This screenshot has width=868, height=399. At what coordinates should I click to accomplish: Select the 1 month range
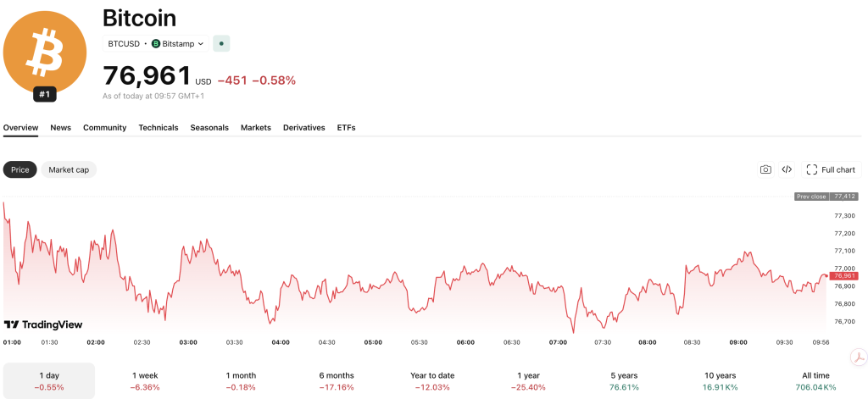(241, 380)
